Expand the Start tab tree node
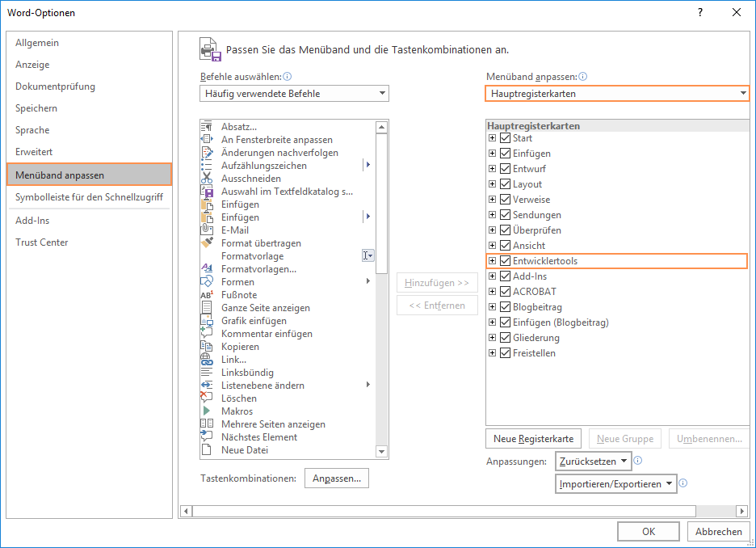756x548 pixels. tap(492, 138)
